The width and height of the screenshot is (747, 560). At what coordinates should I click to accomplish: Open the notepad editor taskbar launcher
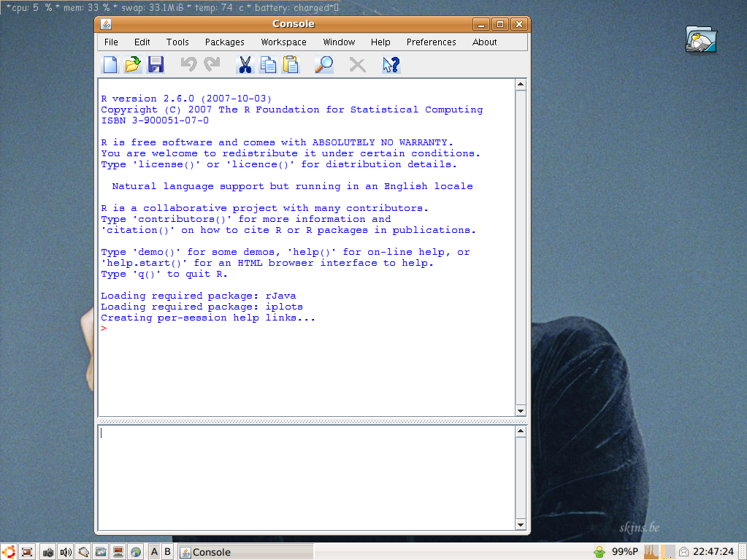[83, 552]
